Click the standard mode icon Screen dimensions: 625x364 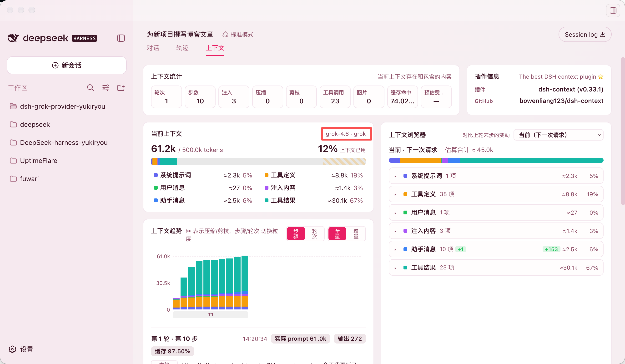225,35
